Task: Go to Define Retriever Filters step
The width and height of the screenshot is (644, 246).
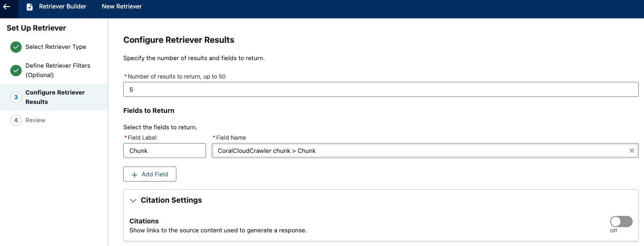Action: (57, 71)
